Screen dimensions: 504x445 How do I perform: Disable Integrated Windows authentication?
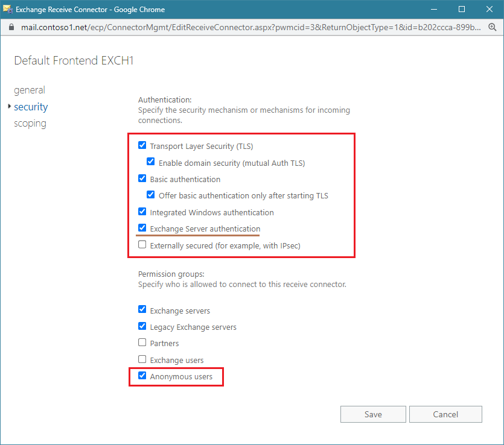142,212
